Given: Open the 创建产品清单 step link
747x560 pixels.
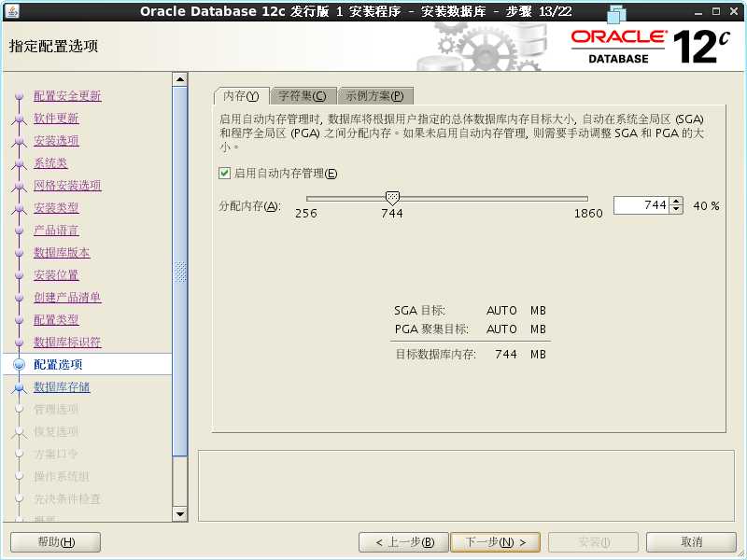Looking at the screenshot, I should coord(67,297).
